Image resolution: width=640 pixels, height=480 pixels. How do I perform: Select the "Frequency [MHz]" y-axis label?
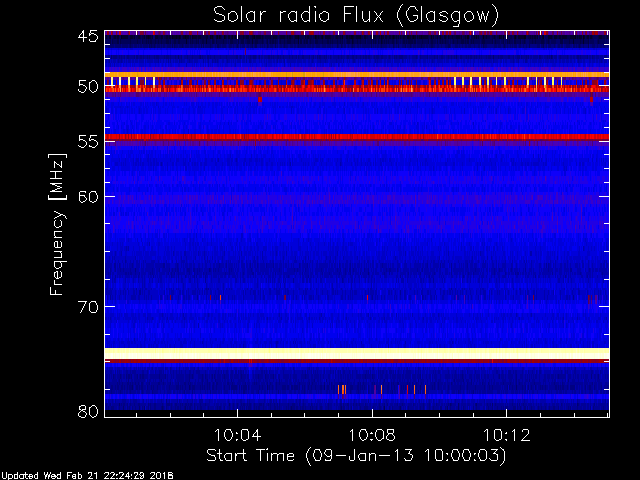click(58, 223)
